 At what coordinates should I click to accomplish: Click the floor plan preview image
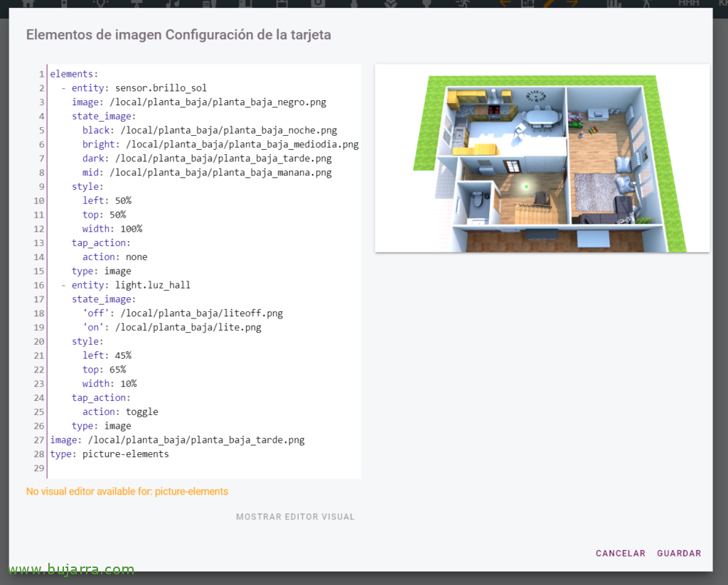click(542, 159)
